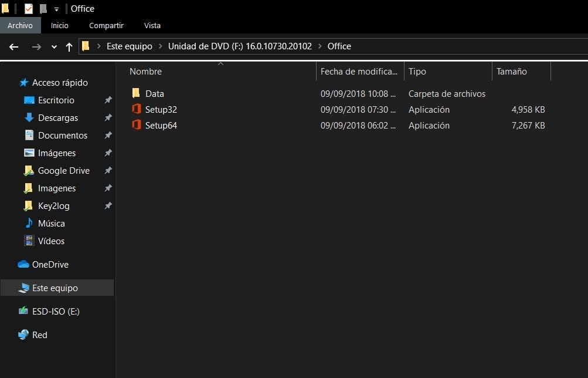Navigate back with the back arrow
Screen dimensions: 588x378
[x=13, y=46]
